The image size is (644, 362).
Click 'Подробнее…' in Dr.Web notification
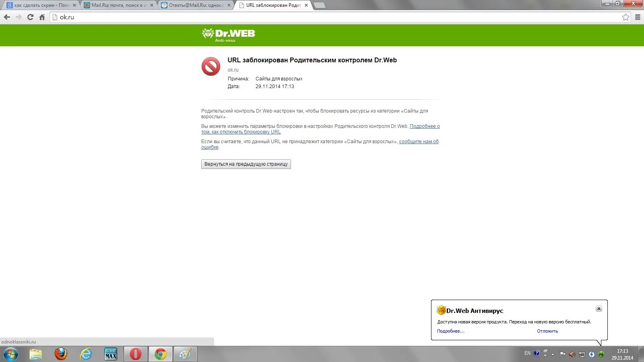(451, 331)
